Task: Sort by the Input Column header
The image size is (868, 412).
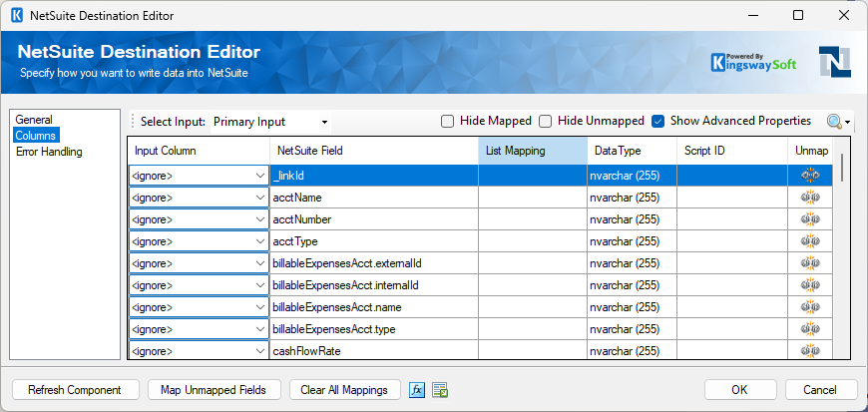Action: [x=200, y=151]
